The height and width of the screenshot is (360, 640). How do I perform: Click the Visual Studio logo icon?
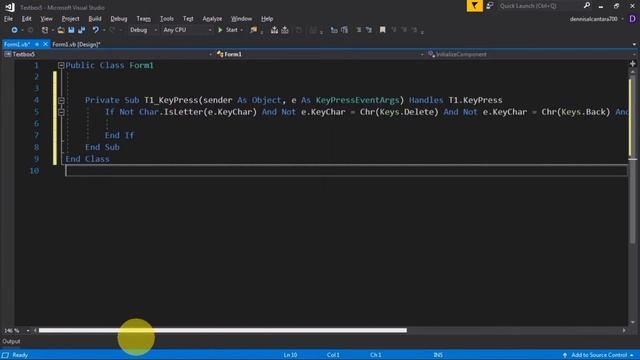coord(9,7)
